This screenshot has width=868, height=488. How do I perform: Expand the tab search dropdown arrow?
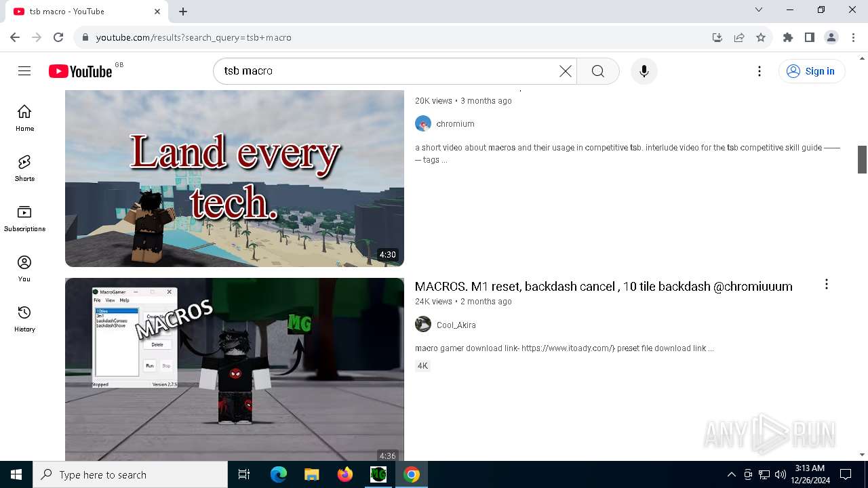click(759, 10)
